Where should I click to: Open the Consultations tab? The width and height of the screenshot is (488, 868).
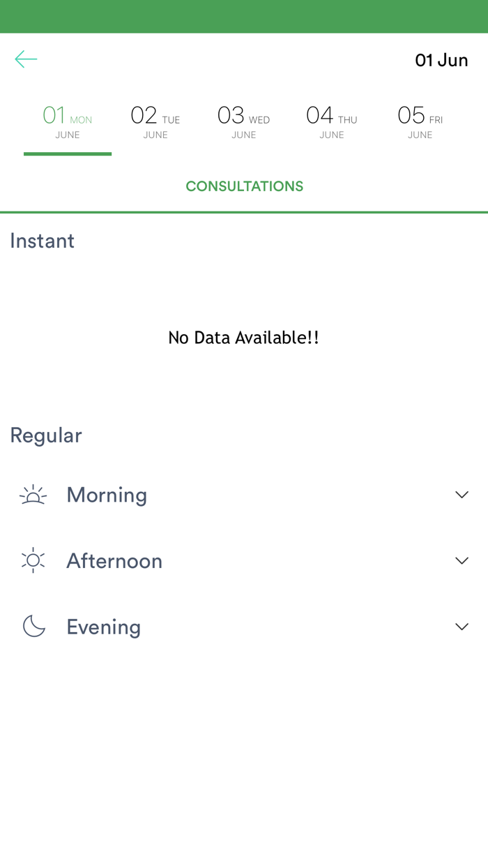tap(244, 186)
